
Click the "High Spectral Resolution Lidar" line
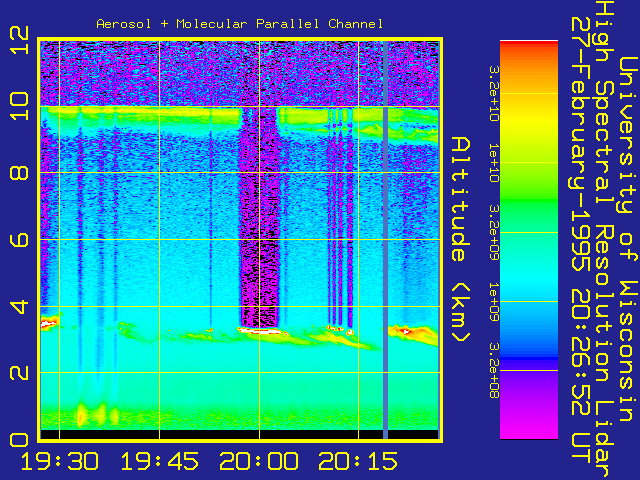[x=604, y=239]
